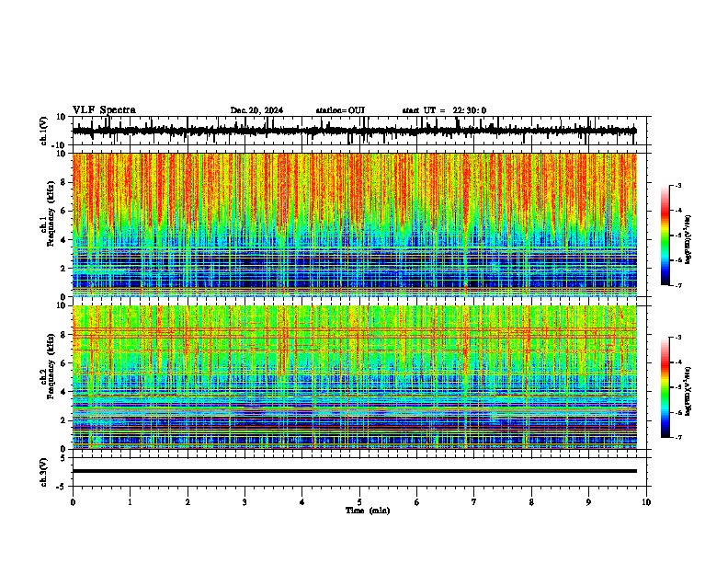This screenshot has width=728, height=563.
Task: Click time-axis tick label '3'
Action: [x=245, y=502]
